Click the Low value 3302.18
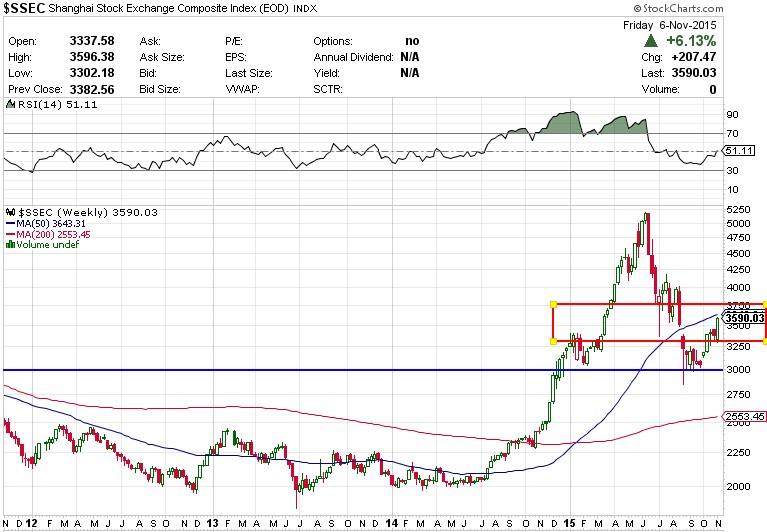767x532 pixels. click(92, 73)
